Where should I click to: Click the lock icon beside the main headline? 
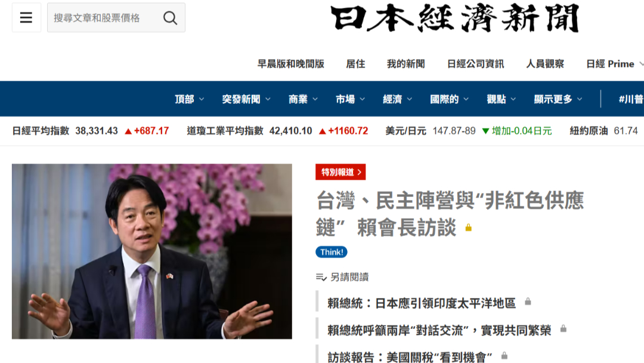point(468,227)
